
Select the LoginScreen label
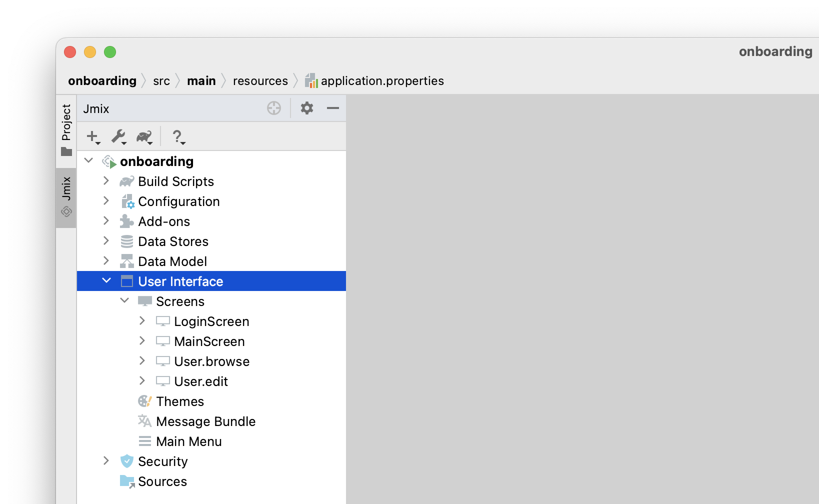click(211, 321)
